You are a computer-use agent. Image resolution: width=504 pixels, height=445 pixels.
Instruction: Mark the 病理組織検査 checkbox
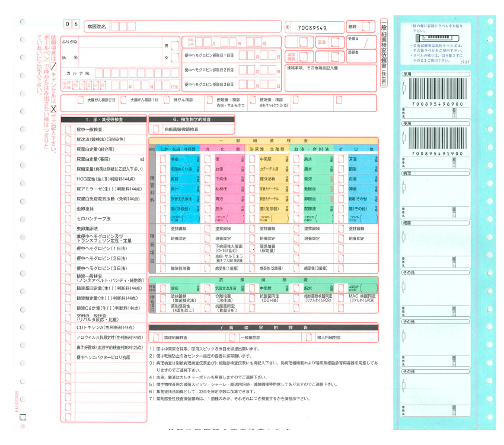(156, 337)
